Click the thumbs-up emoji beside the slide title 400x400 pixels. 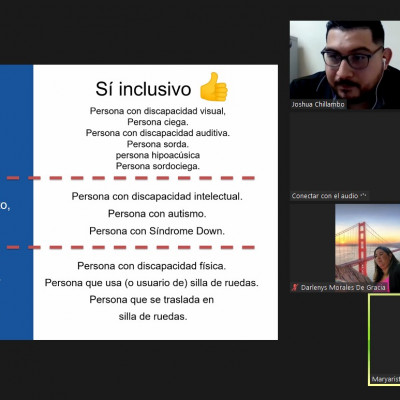pos(214,87)
